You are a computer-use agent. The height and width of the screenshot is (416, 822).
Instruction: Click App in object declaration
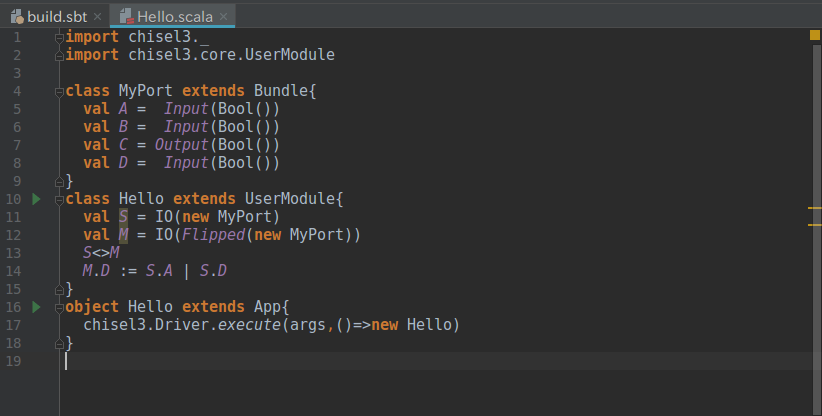267,306
